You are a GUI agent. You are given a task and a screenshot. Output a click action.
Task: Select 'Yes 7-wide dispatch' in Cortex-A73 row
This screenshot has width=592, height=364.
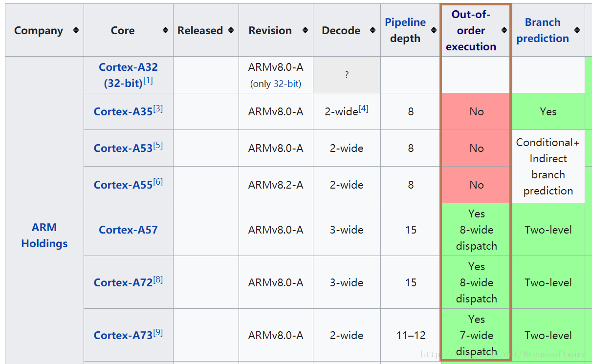477,335
